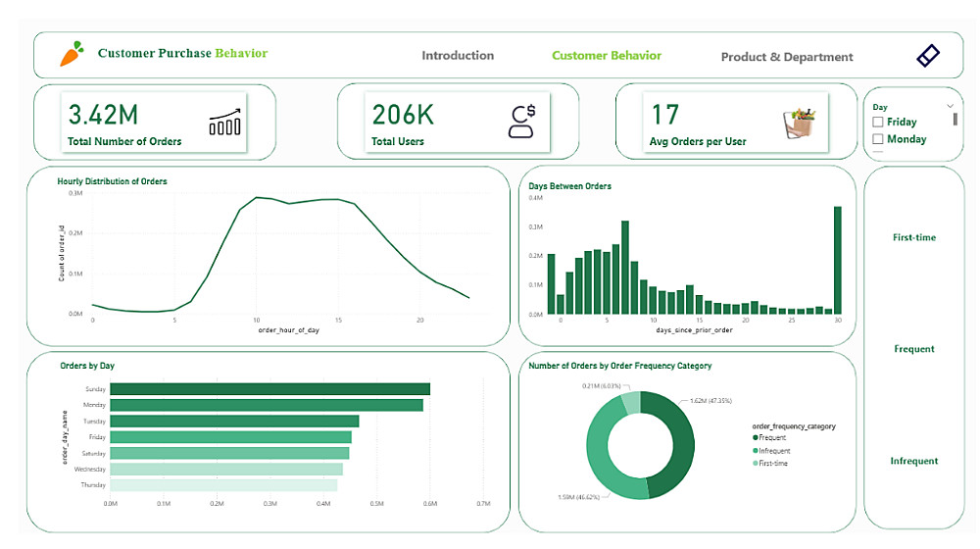Select the dark green Frequent donut segment
The width and height of the screenshot is (980, 549).
coord(682,444)
